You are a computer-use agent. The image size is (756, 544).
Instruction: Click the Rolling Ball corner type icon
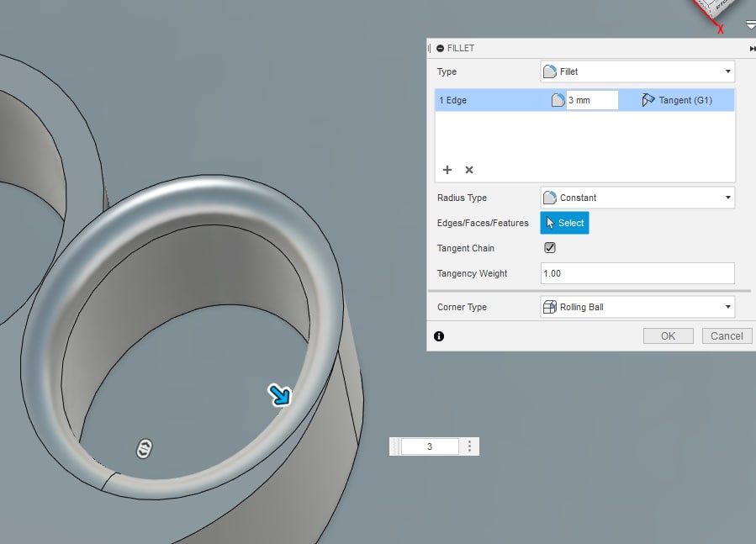(550, 307)
